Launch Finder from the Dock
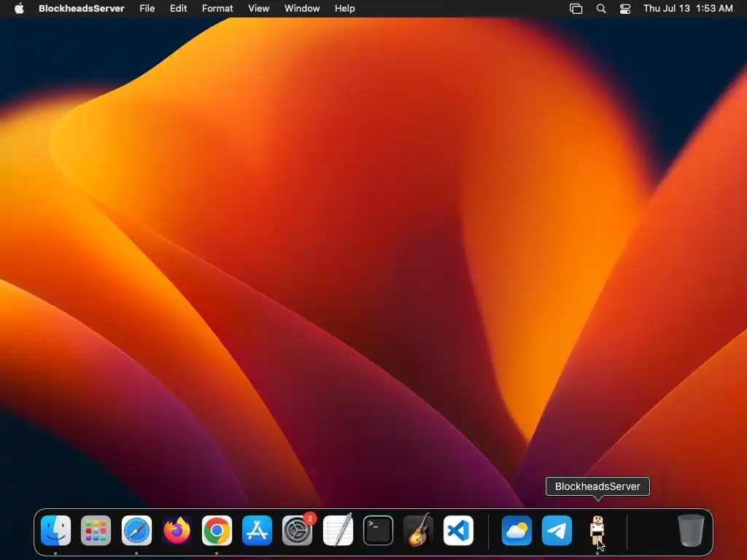This screenshot has height=560, width=747. [55, 530]
